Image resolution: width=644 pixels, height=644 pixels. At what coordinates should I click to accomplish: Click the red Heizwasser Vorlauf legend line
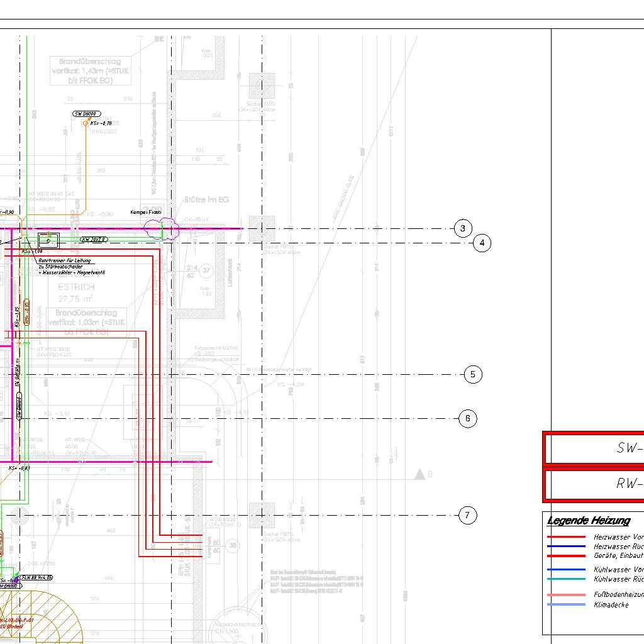point(566,537)
